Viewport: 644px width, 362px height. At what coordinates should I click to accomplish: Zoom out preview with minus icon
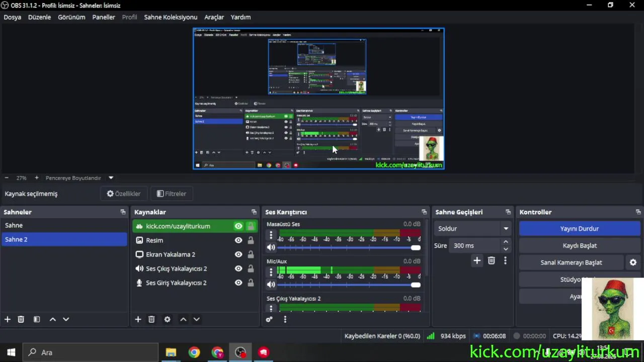7,178
